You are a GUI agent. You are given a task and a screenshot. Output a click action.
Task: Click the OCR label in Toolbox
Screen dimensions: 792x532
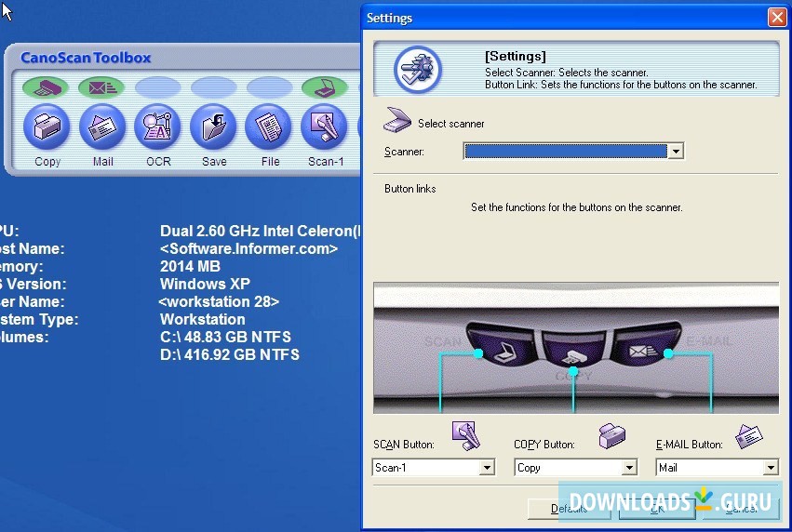158,162
